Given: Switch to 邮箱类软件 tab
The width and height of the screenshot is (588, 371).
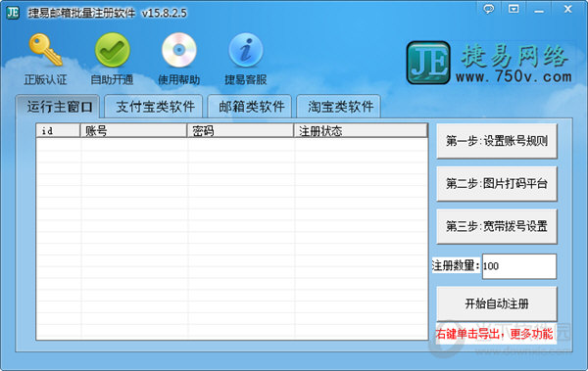Looking at the screenshot, I should 250,107.
